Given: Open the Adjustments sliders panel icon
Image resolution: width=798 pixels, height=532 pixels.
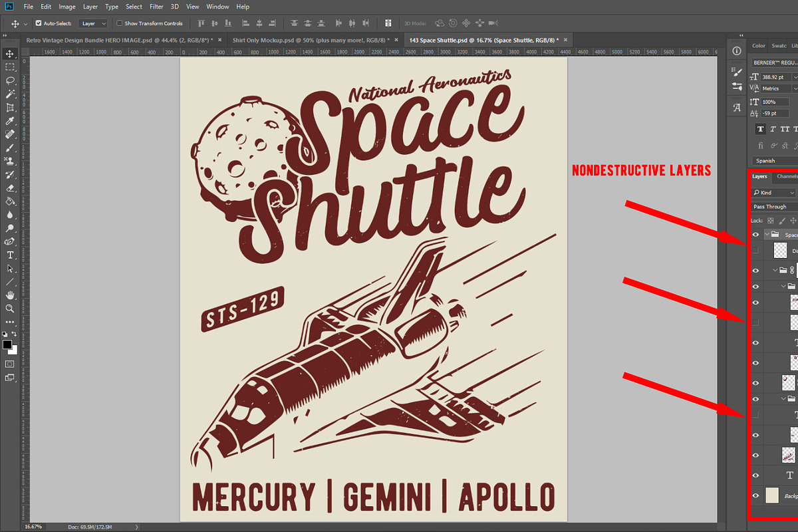Looking at the screenshot, I should tap(737, 86).
